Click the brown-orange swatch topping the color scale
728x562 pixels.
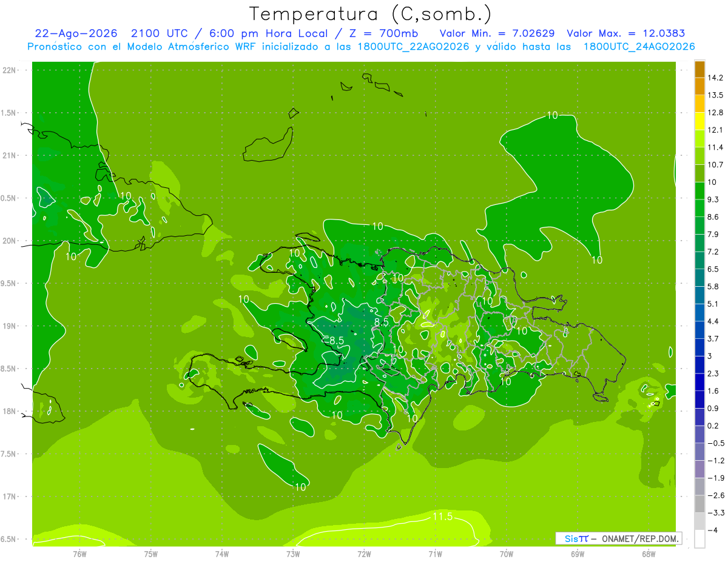tap(699, 69)
